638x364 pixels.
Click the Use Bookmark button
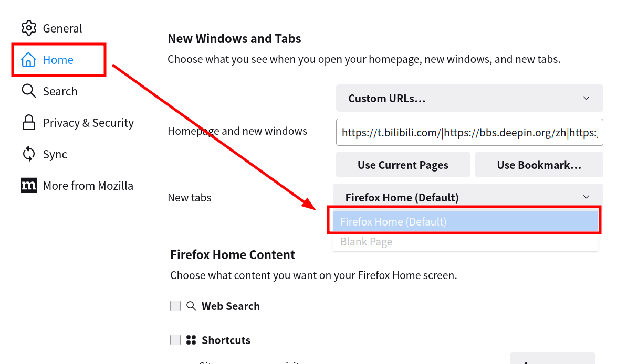click(x=539, y=165)
